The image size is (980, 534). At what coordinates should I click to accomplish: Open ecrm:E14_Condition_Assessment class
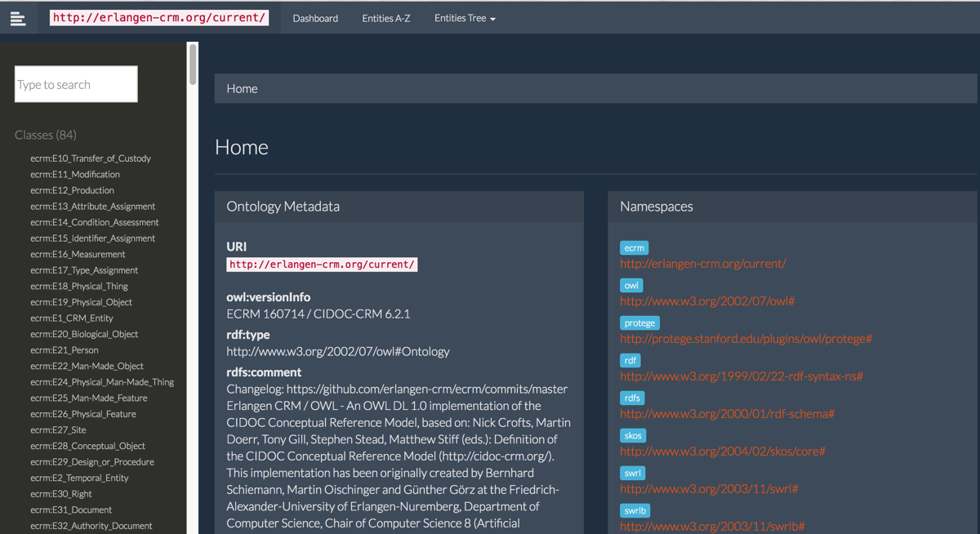click(x=95, y=222)
